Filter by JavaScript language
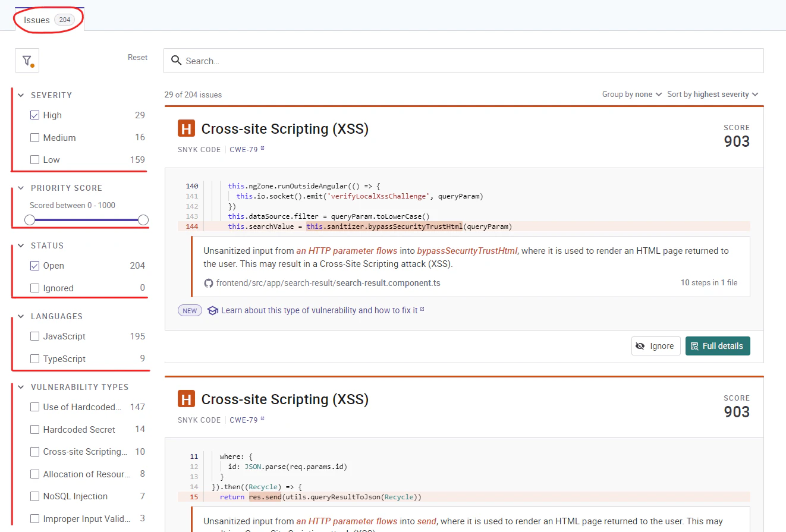786x532 pixels. (x=34, y=336)
